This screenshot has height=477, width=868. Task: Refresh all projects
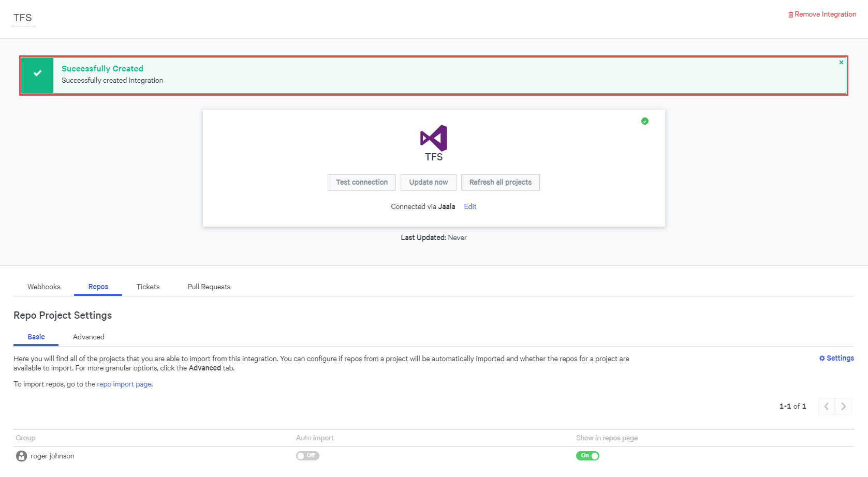(x=501, y=183)
